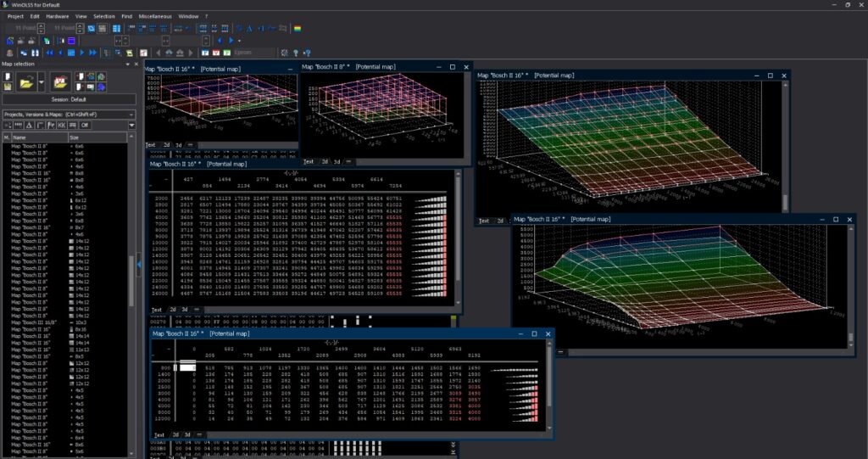The width and height of the screenshot is (868, 459).
Task: Click the Session: Default button
Action: (x=68, y=99)
